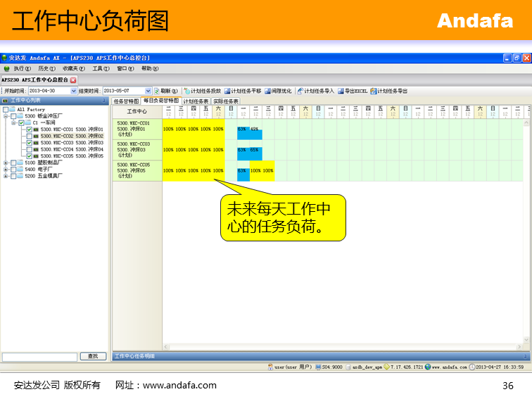Click the 查找 search button
The image size is (532, 399).
click(x=93, y=357)
